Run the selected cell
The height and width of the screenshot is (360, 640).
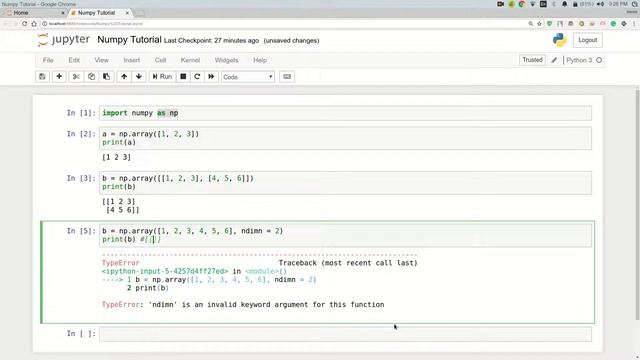pos(162,77)
